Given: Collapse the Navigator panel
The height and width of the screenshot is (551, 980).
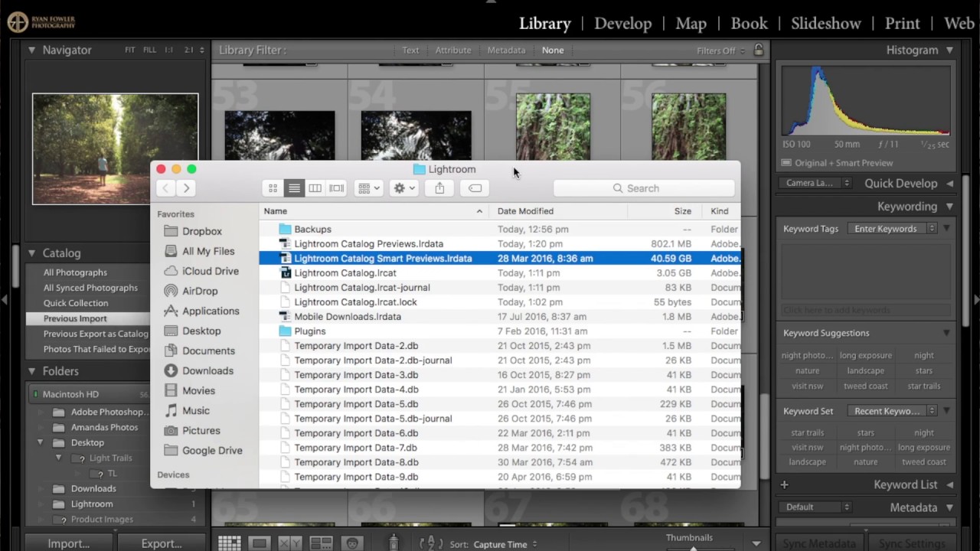Looking at the screenshot, I should coord(31,50).
